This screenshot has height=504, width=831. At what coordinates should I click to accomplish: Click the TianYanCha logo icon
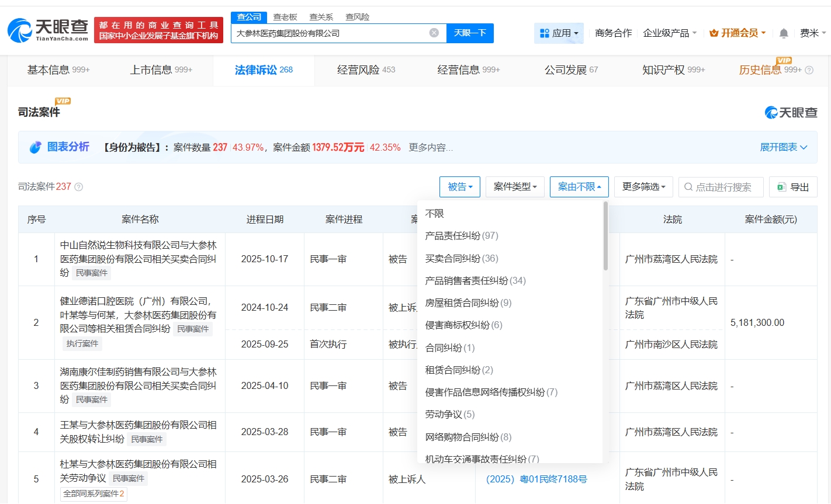click(x=20, y=30)
